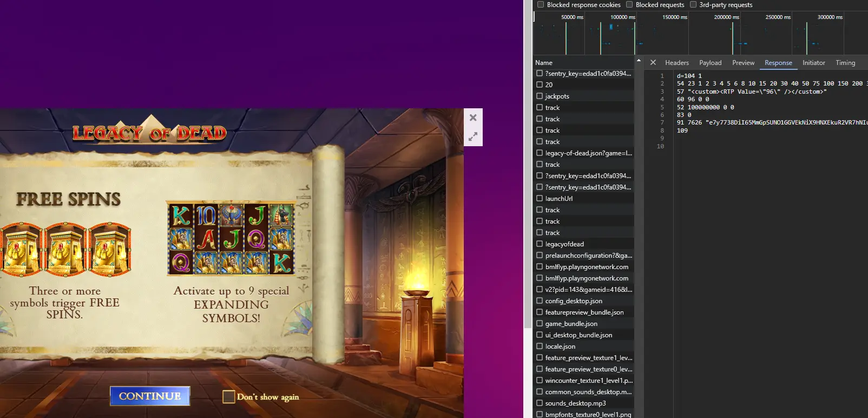
Task: Click the 200000 ms timeline marker
Action: point(726,17)
